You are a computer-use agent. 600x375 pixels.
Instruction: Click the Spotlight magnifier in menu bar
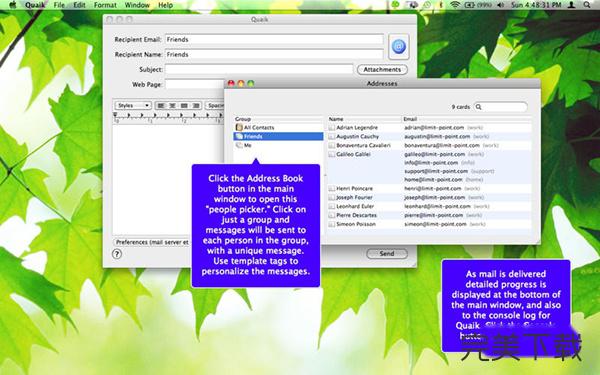point(587,5)
